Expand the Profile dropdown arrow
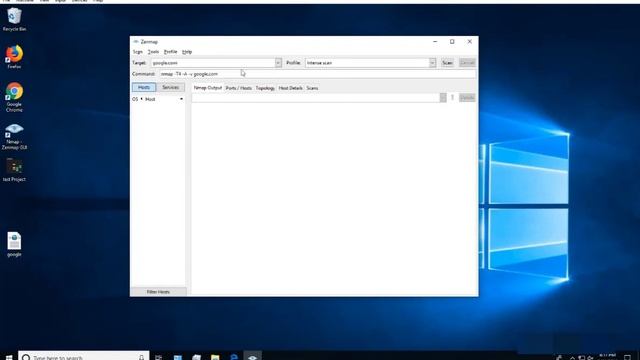 click(432, 63)
